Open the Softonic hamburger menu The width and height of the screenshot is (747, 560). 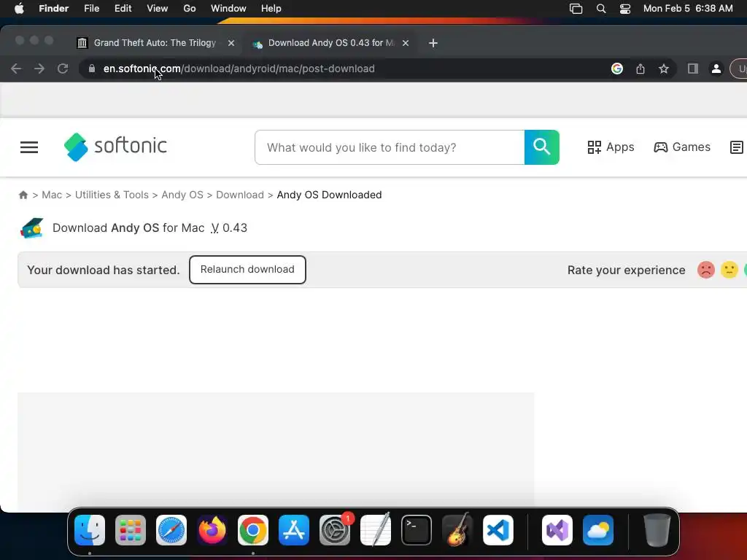point(29,147)
